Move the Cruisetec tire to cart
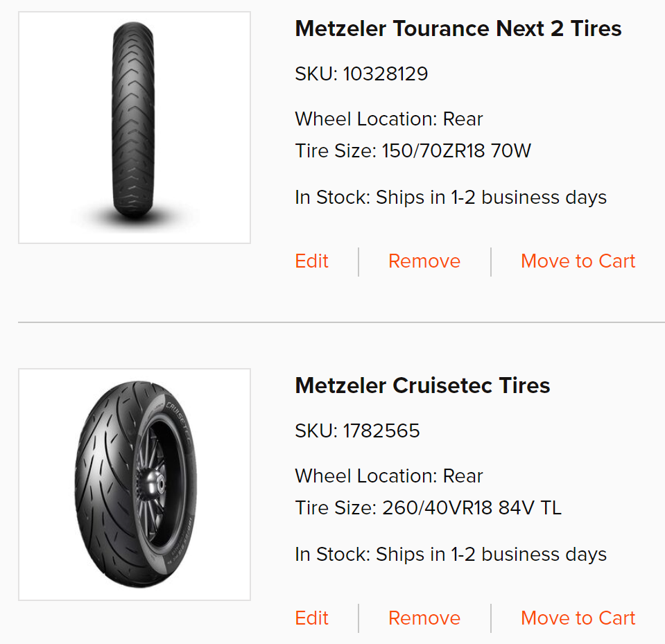Image resolution: width=665 pixels, height=644 pixels. coord(578,618)
